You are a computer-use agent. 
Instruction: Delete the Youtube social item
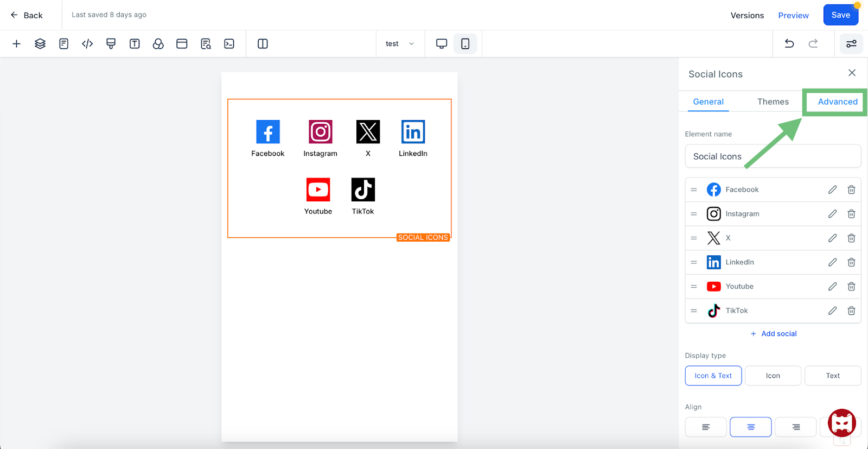coord(851,286)
